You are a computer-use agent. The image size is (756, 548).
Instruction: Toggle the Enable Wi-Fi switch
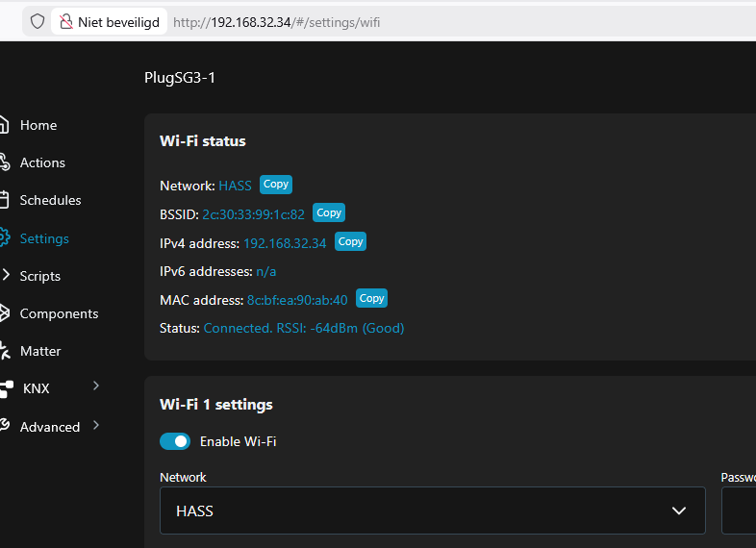click(x=175, y=441)
